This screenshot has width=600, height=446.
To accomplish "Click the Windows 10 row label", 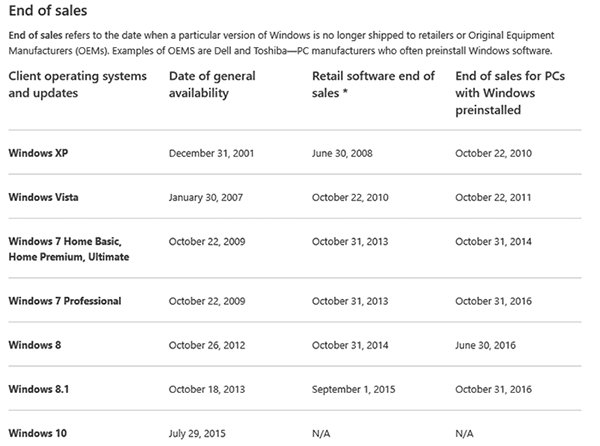I will [x=38, y=432].
